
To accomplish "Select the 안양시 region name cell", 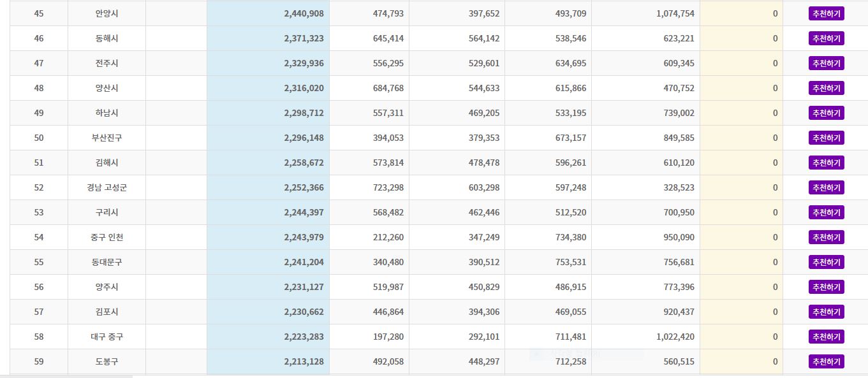I will [107, 13].
